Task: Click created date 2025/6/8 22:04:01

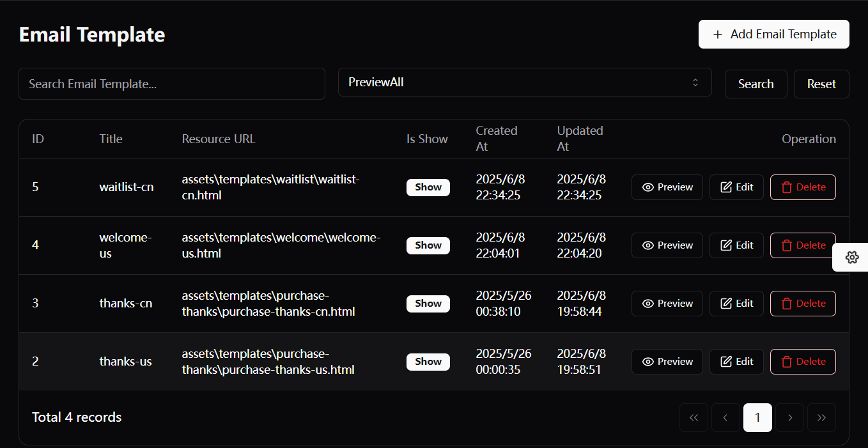Action: [500, 245]
